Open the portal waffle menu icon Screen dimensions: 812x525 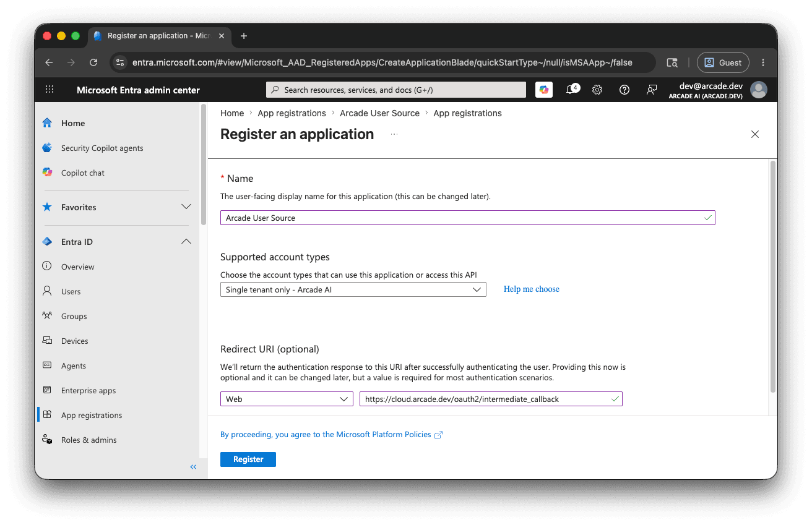point(50,90)
